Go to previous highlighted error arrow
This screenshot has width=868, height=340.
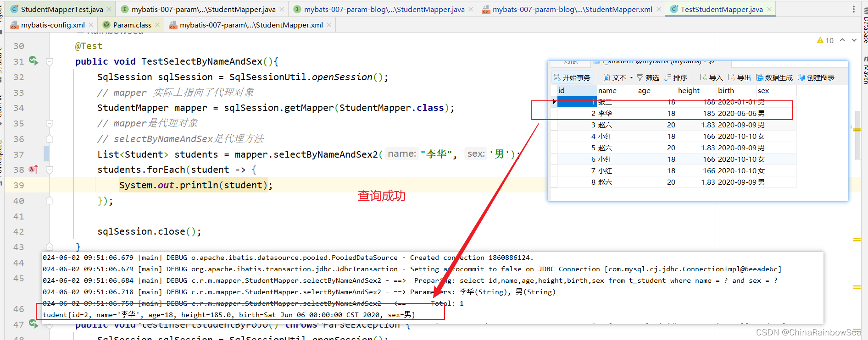point(842,40)
